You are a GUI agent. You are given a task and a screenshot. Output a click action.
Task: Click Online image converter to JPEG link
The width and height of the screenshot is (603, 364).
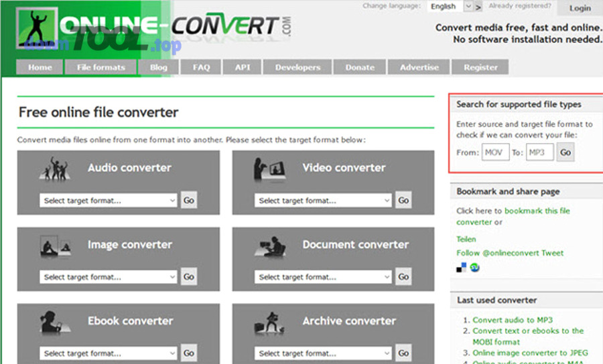click(x=530, y=353)
